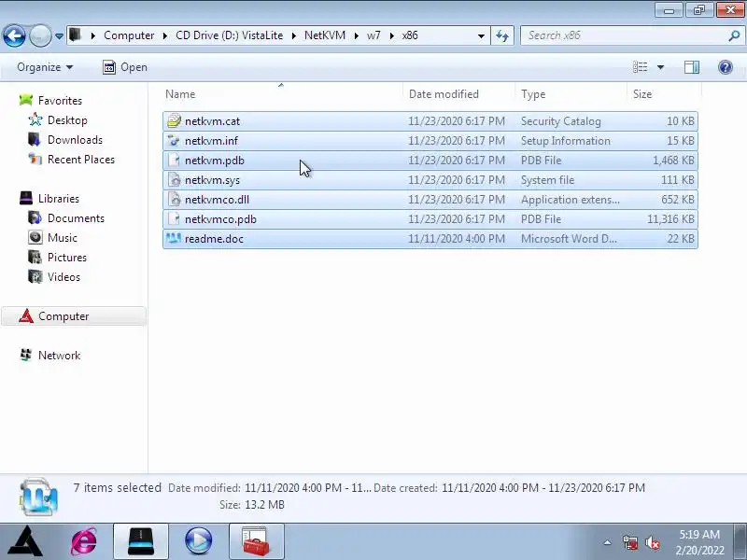Screen dimensions: 747x560
Task: Open the Start menu button
Action: point(27,541)
